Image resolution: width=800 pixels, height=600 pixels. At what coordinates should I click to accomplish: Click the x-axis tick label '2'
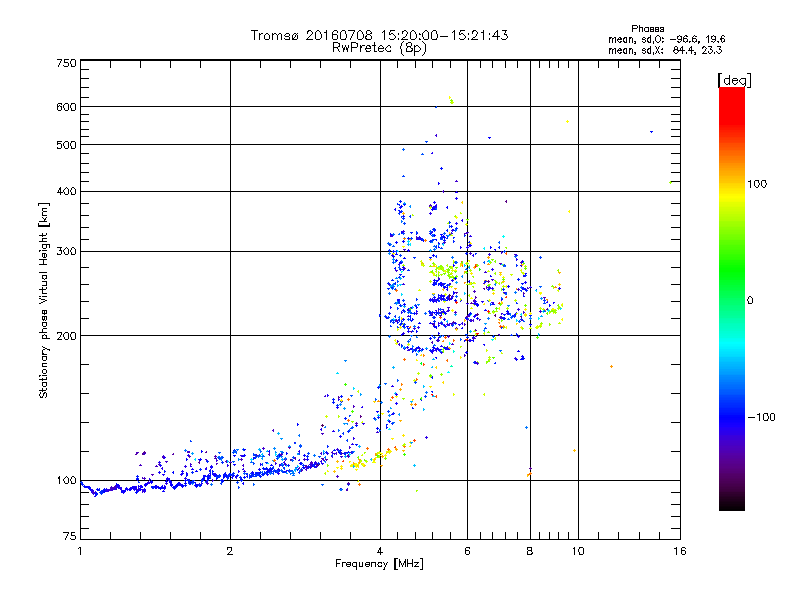pyautogui.click(x=230, y=551)
